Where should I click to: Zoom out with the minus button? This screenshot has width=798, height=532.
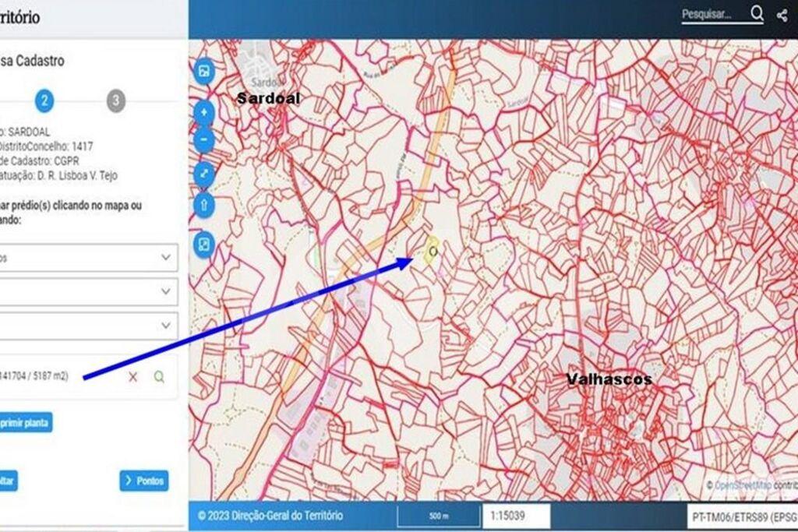[203, 140]
